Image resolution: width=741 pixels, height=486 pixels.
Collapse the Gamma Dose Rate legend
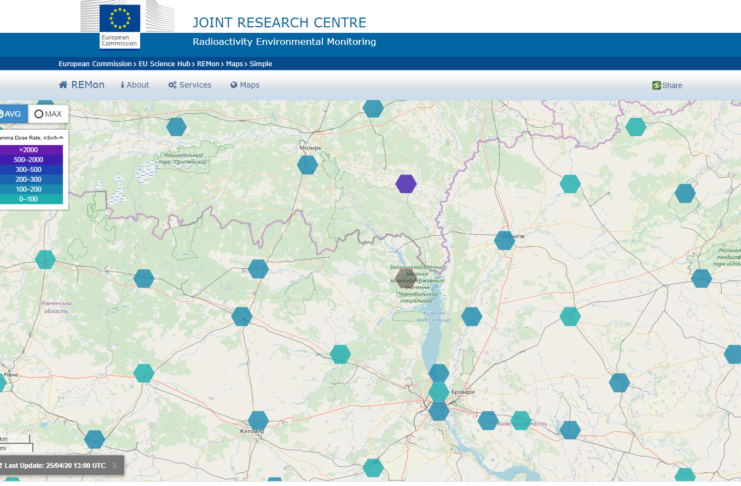point(61,138)
